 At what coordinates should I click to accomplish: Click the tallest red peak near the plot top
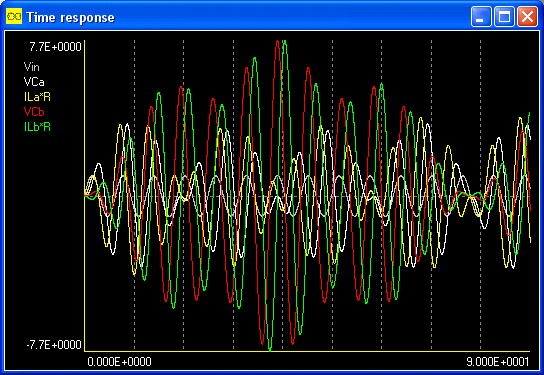click(277, 42)
